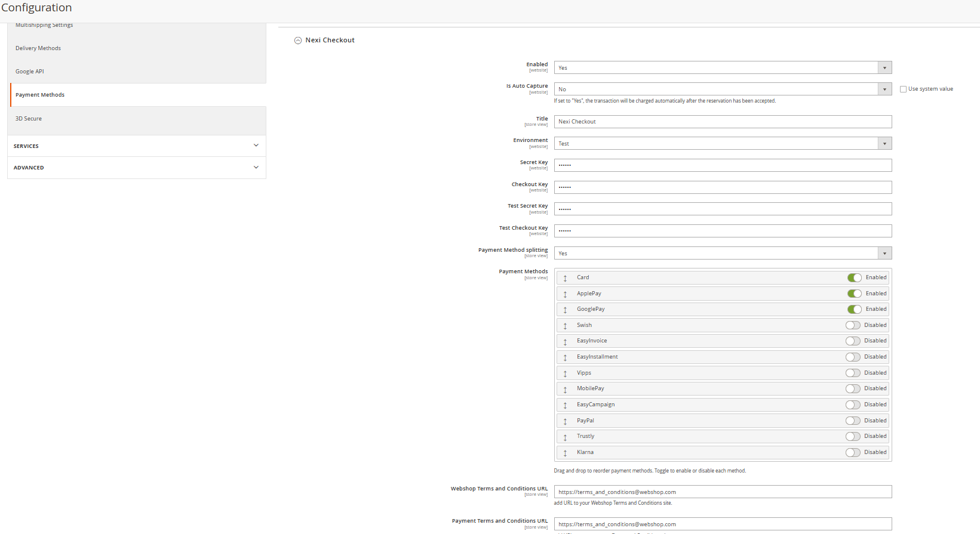The image size is (980, 534).
Task: Grab the drag handle for GooglePay
Action: pos(565,310)
